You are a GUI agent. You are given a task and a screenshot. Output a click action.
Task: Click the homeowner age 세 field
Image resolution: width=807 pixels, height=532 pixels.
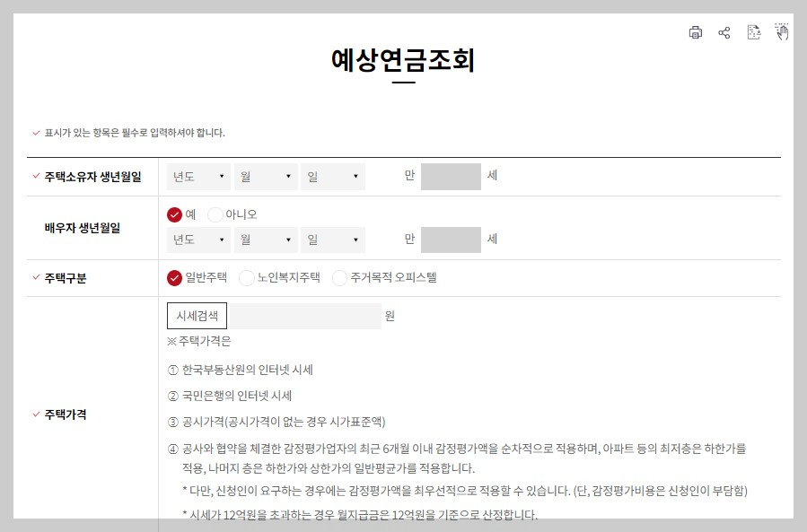pos(451,176)
